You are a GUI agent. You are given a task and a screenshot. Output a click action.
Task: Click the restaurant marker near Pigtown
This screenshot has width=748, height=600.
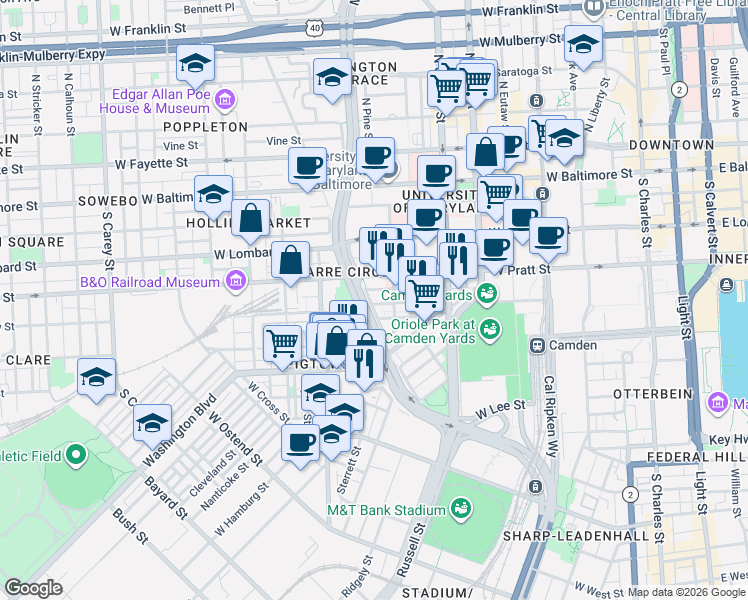(364, 366)
